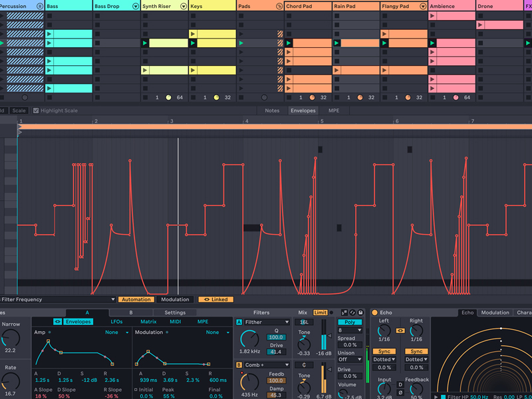532x399 pixels.
Task: Toggle the Linked envelope button
Action: [215, 300]
